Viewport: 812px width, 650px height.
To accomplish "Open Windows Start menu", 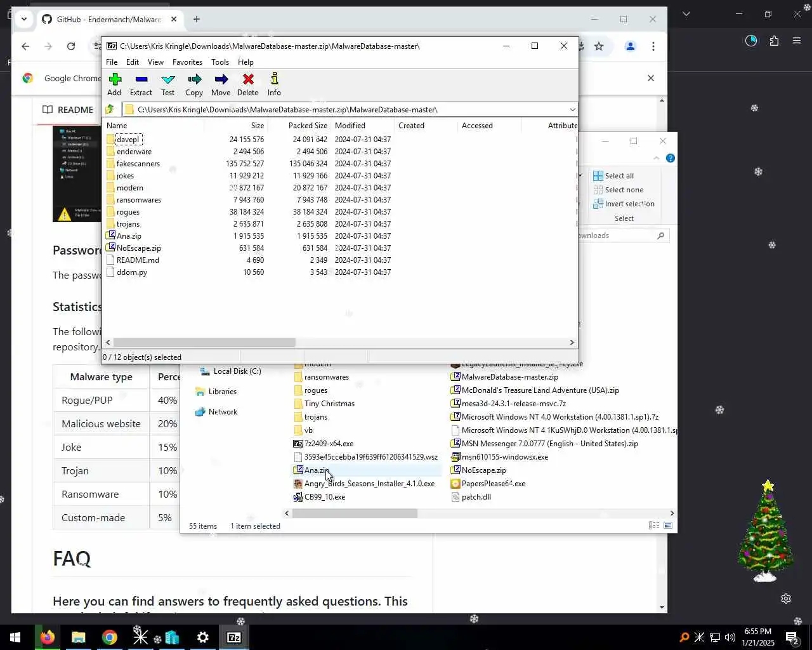I will 15,637.
